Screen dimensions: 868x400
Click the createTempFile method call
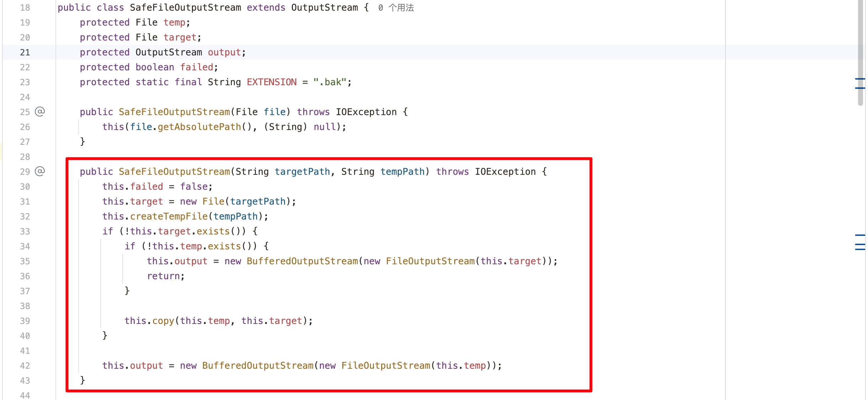point(169,216)
